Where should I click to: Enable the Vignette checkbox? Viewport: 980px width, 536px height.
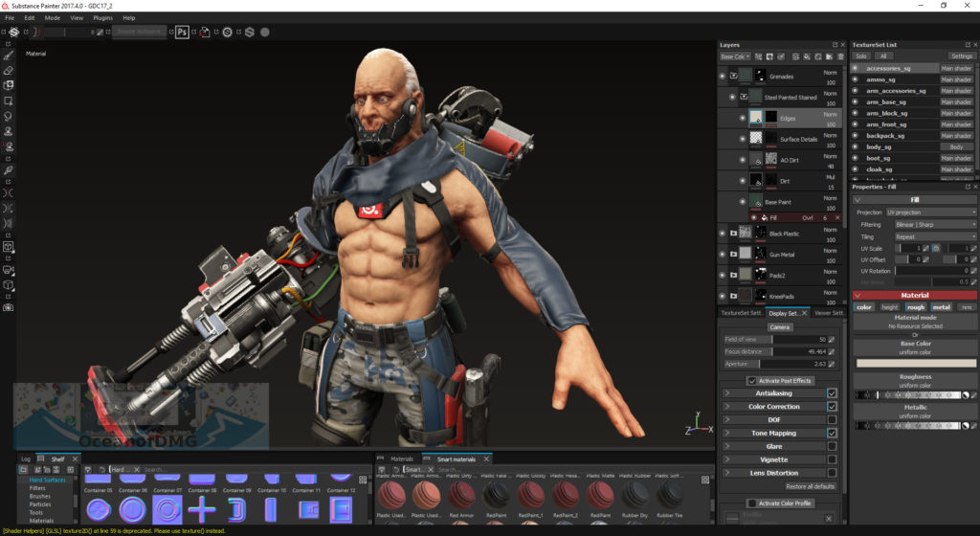point(832,459)
